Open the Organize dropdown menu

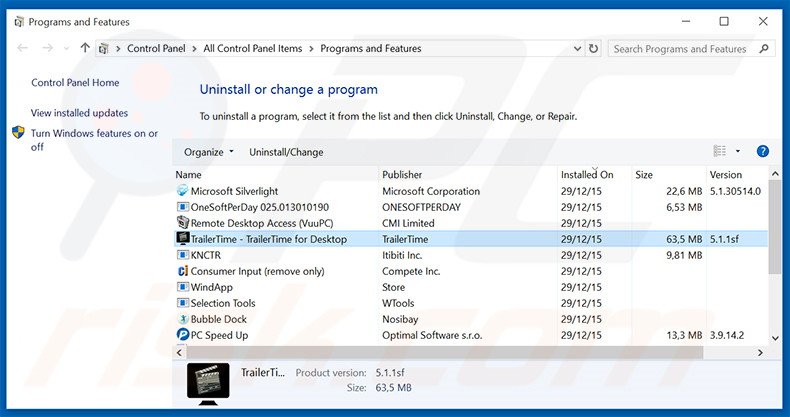(x=209, y=152)
